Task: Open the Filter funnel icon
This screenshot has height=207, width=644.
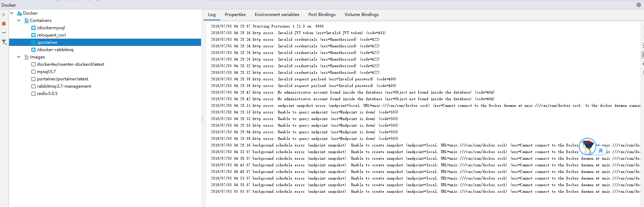Action: tap(4, 42)
